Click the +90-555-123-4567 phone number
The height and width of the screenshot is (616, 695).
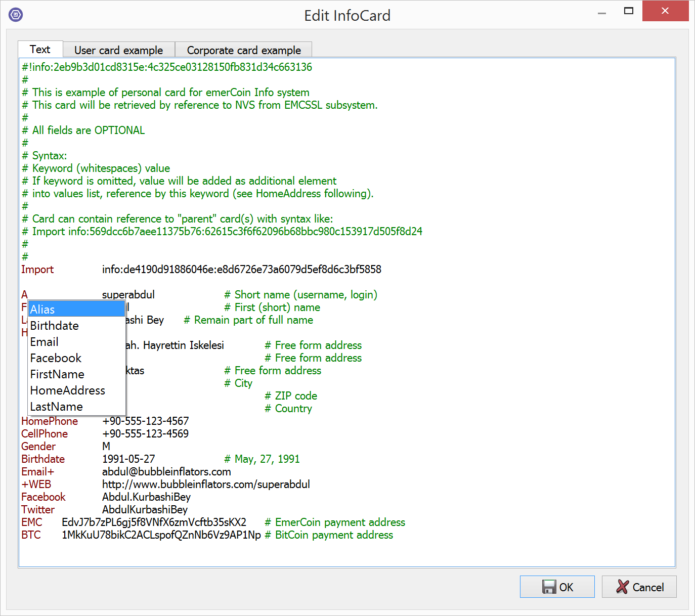pyautogui.click(x=146, y=421)
